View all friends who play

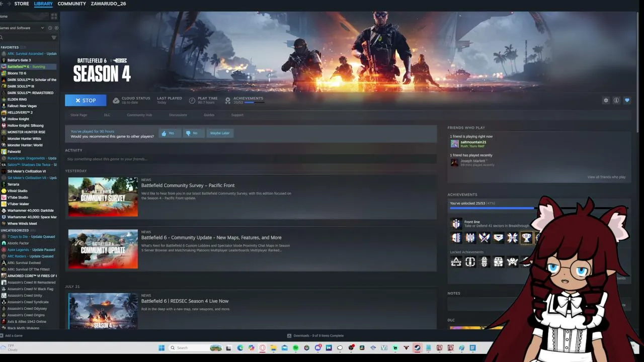click(606, 177)
